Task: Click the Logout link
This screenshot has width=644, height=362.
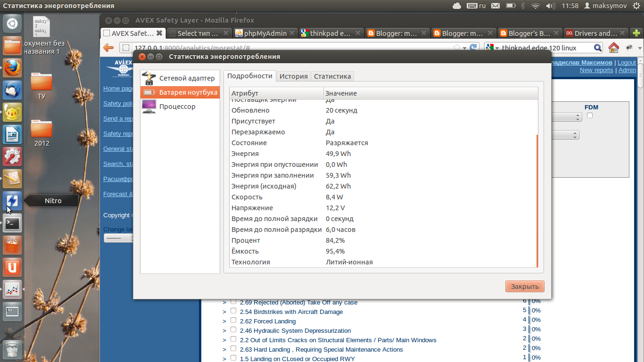Action: pos(627,63)
